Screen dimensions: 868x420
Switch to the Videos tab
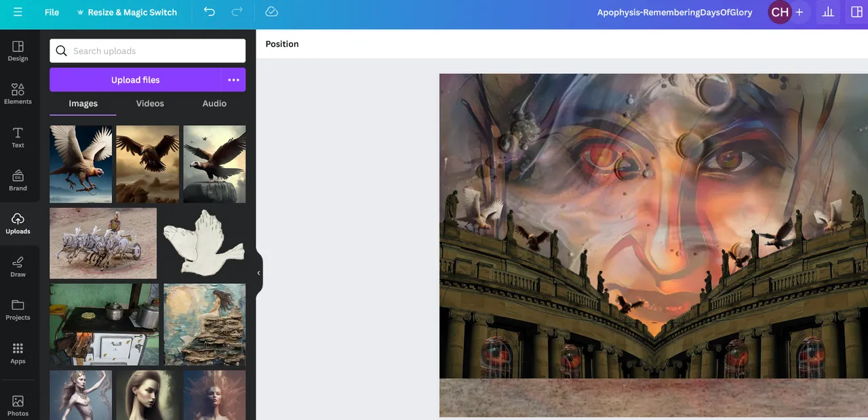pyautogui.click(x=150, y=104)
